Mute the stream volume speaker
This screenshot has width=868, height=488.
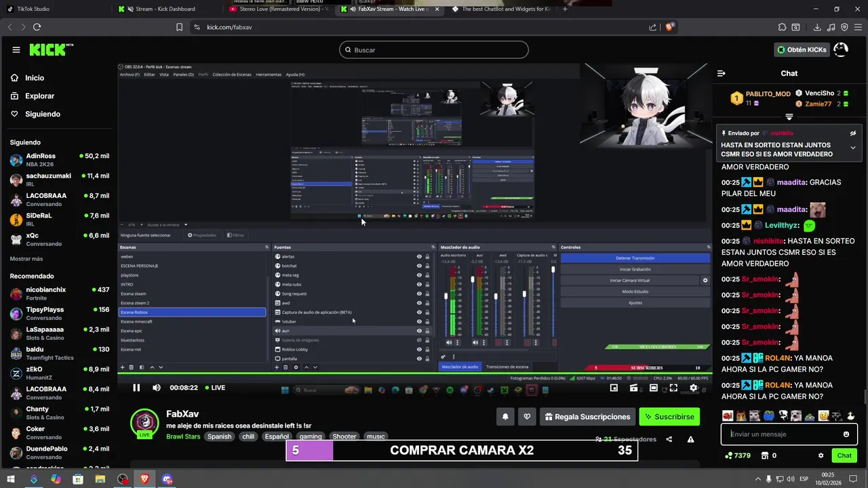(157, 388)
